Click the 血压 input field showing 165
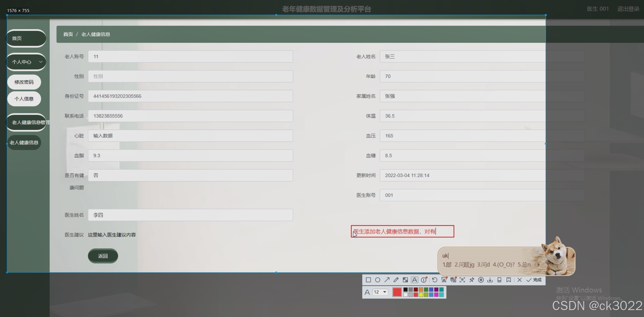644x317 pixels. [462, 136]
